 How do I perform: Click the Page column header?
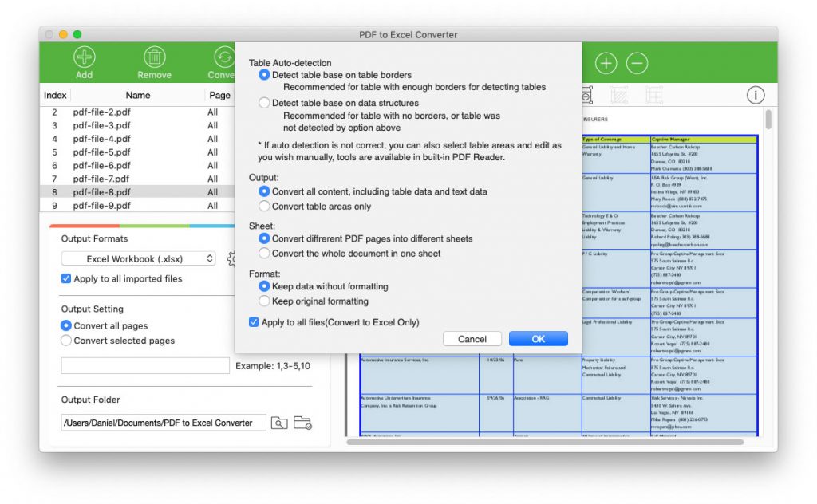click(219, 95)
